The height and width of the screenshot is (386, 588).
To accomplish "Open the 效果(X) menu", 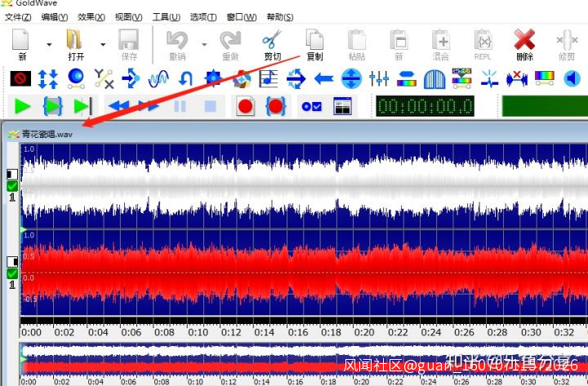I will (91, 17).
